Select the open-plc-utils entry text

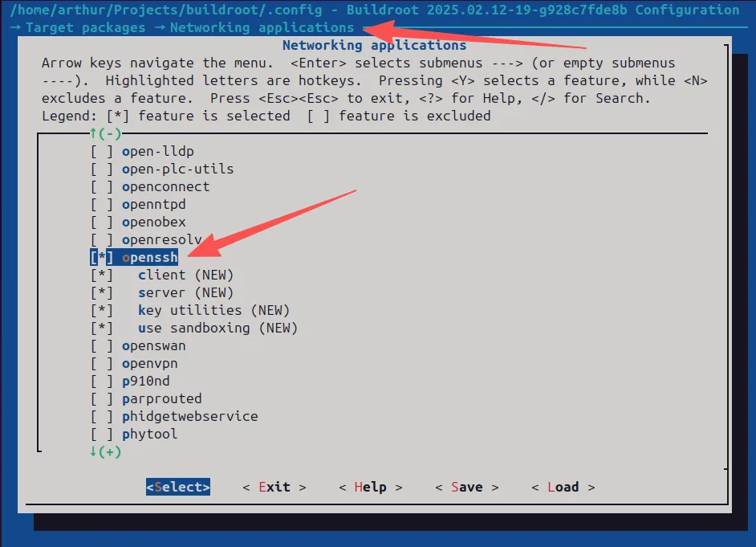point(177,169)
